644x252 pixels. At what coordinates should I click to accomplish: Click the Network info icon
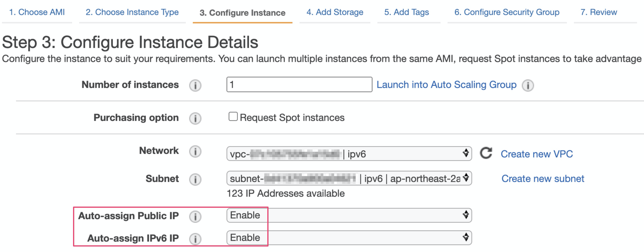point(195,151)
